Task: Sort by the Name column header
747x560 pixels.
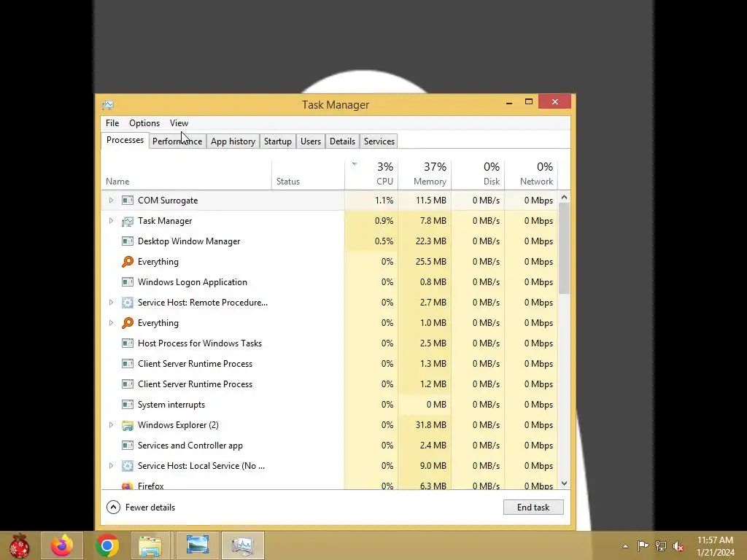Action: tap(186, 175)
